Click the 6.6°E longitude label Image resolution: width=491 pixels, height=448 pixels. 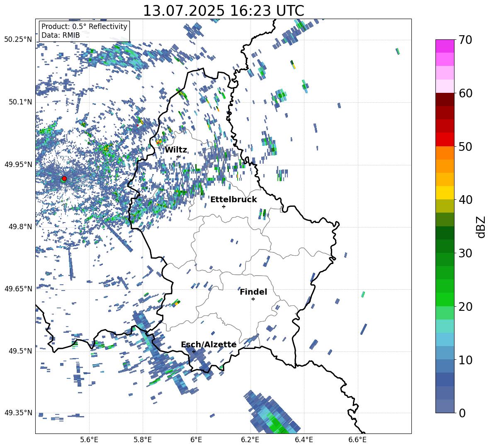[357, 440]
